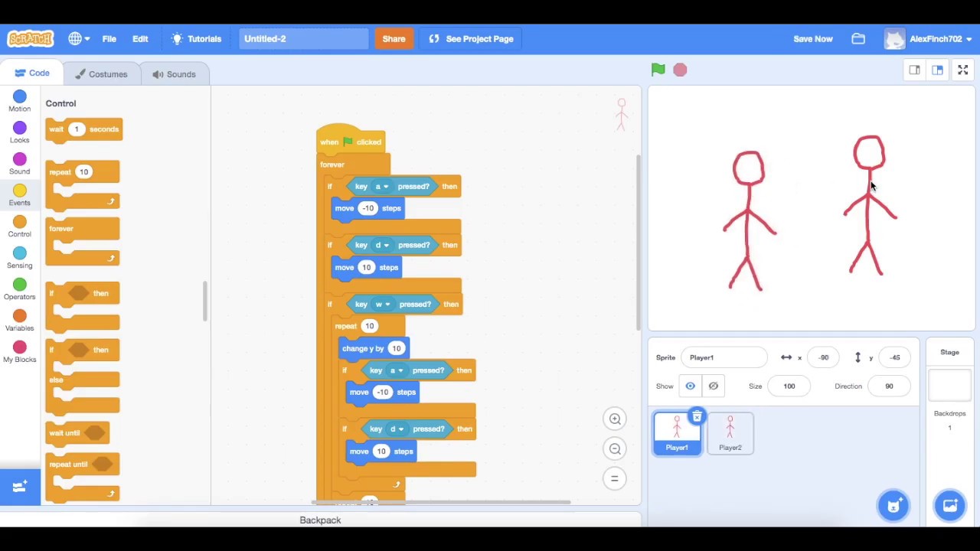Open the AlexFinch702 account dropdown
This screenshot has height=551, width=980.
click(x=928, y=38)
